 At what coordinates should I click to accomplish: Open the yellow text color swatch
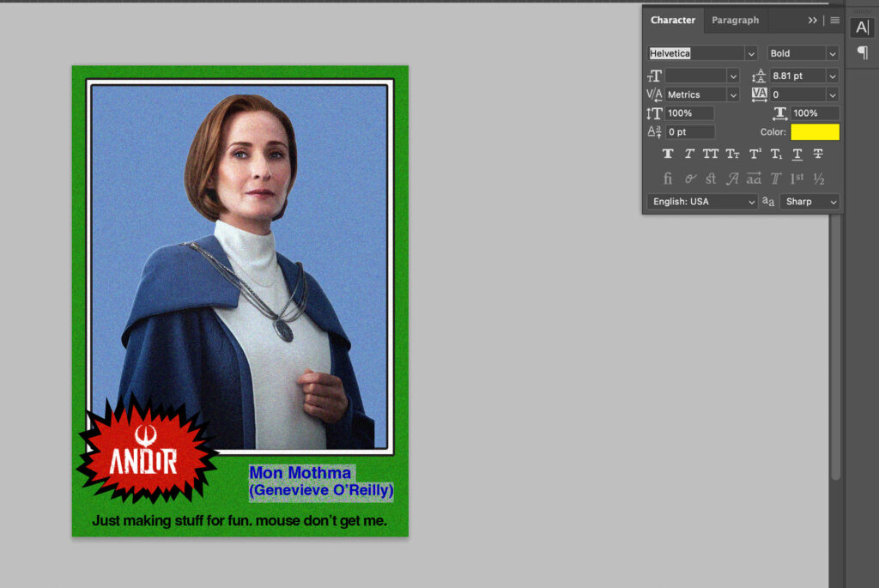pos(815,132)
